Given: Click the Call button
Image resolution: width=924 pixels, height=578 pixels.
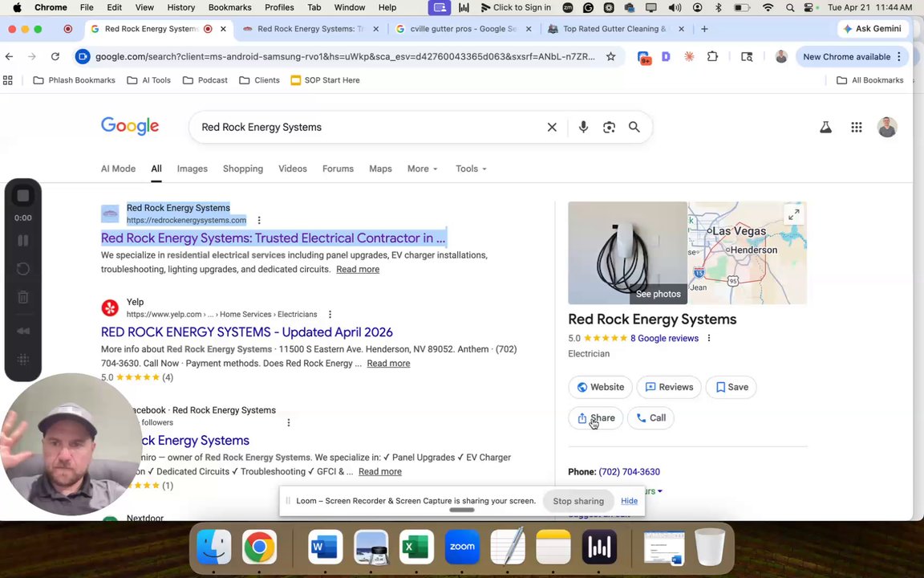Looking at the screenshot, I should [x=650, y=417].
